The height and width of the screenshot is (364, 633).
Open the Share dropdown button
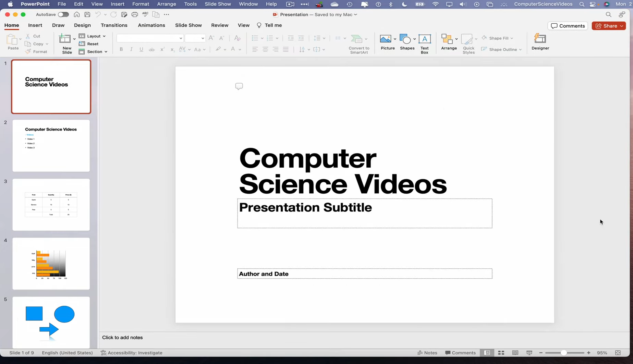pyautogui.click(x=609, y=26)
